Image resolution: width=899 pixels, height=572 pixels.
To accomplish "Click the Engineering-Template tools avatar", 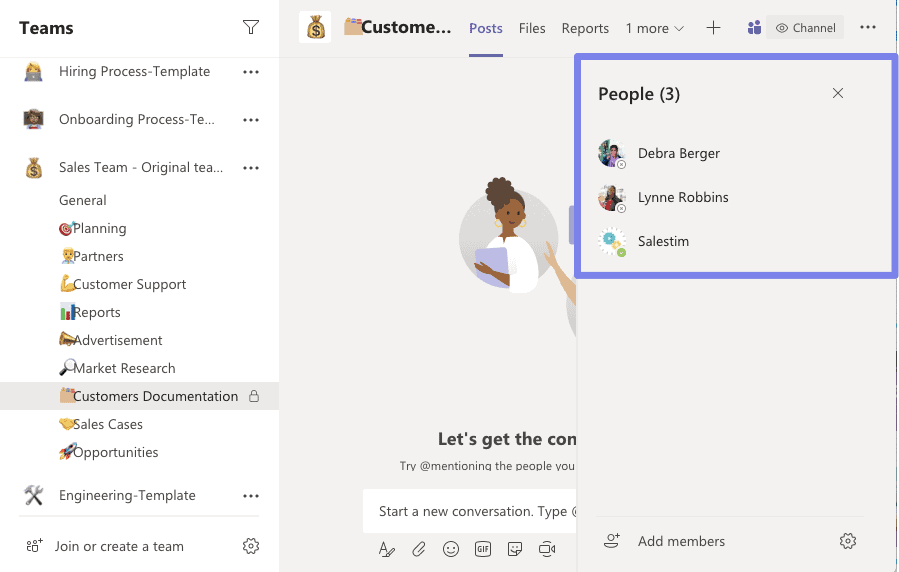I will (x=33, y=495).
